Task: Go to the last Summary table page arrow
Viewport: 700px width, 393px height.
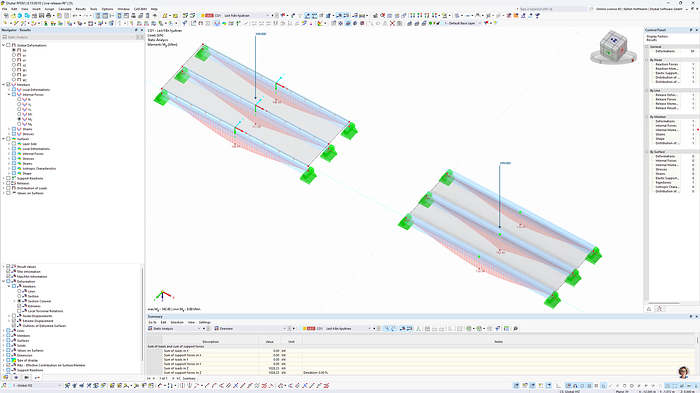Action: pyautogui.click(x=178, y=378)
